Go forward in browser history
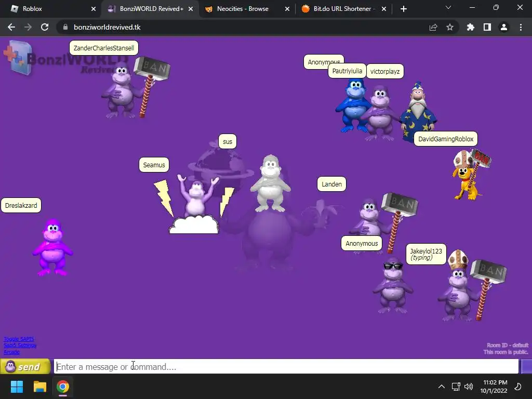Image resolution: width=532 pixels, height=399 pixels. [x=28, y=27]
